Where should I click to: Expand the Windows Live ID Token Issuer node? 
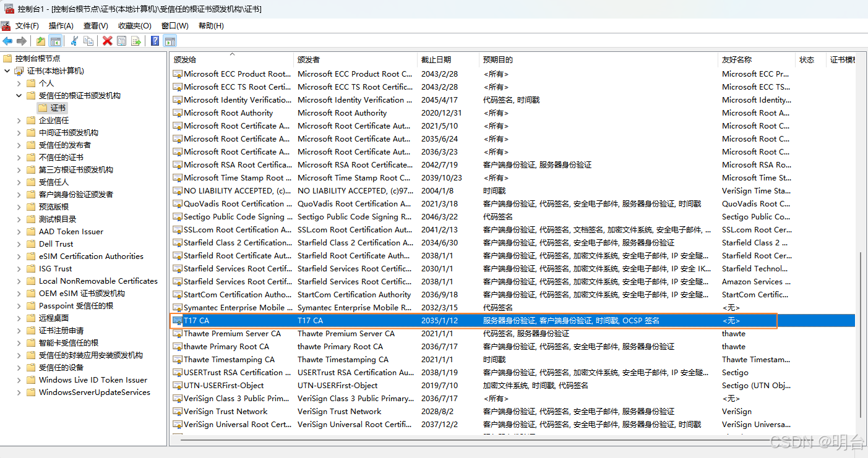(19, 380)
